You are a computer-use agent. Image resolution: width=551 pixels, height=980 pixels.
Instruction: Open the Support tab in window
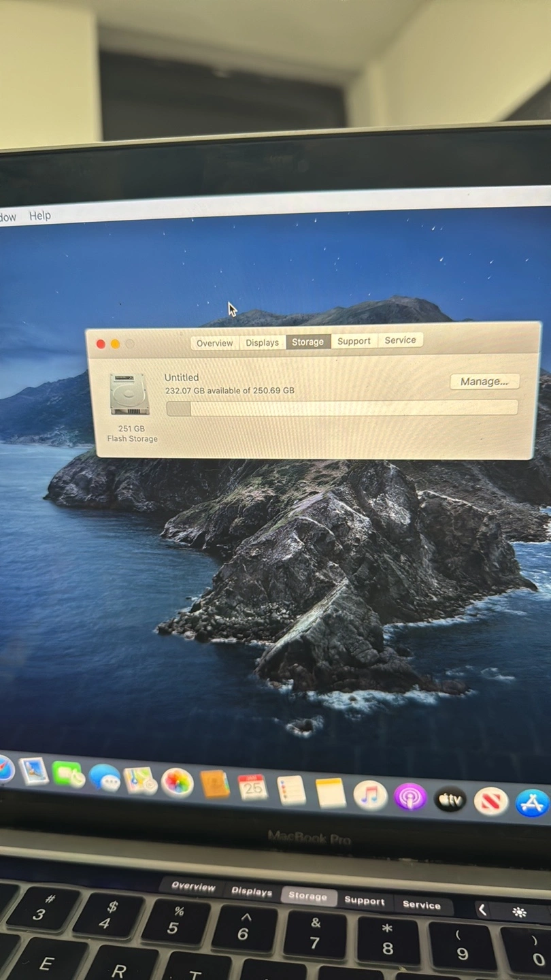pyautogui.click(x=354, y=341)
